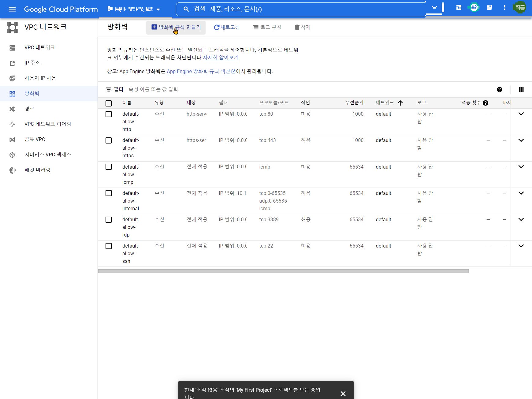Click the tcp:3389 protocol cell

pos(269,220)
